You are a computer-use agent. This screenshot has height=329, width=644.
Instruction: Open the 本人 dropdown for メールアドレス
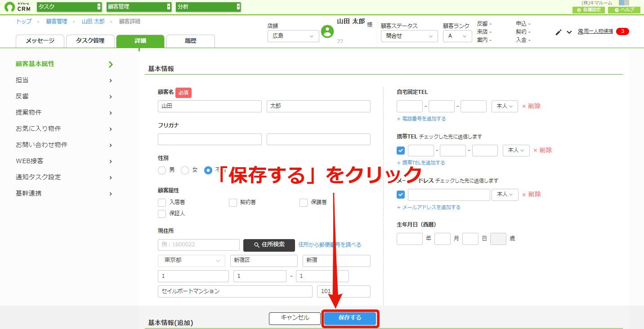505,194
